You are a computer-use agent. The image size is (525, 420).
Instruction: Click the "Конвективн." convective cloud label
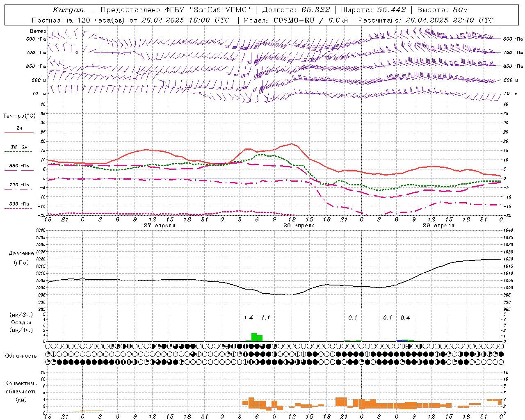(x=21, y=383)
